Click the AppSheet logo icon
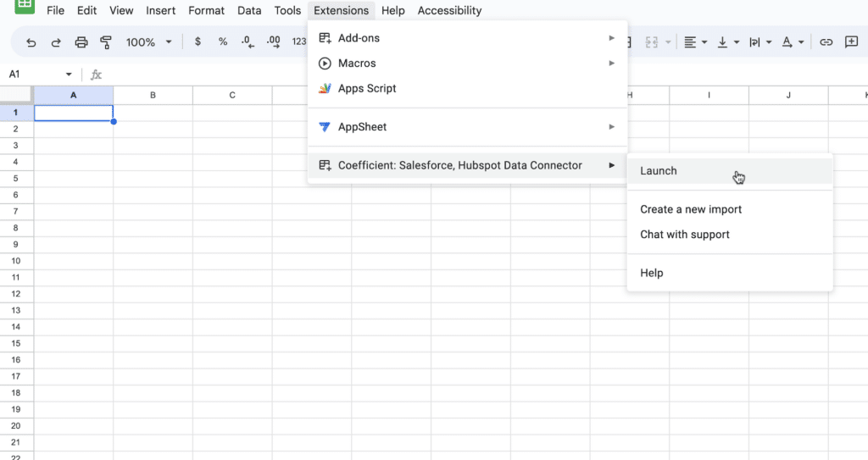The width and height of the screenshot is (868, 460). click(325, 127)
